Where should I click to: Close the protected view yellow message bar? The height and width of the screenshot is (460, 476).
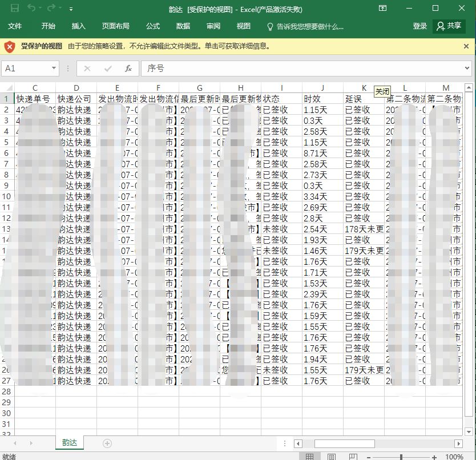coord(466,46)
